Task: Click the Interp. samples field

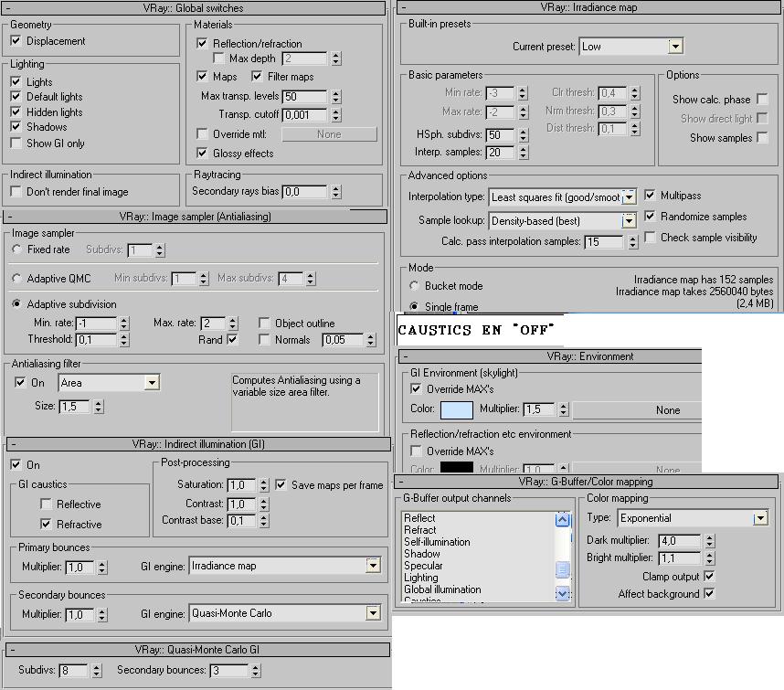Action: tap(500, 153)
